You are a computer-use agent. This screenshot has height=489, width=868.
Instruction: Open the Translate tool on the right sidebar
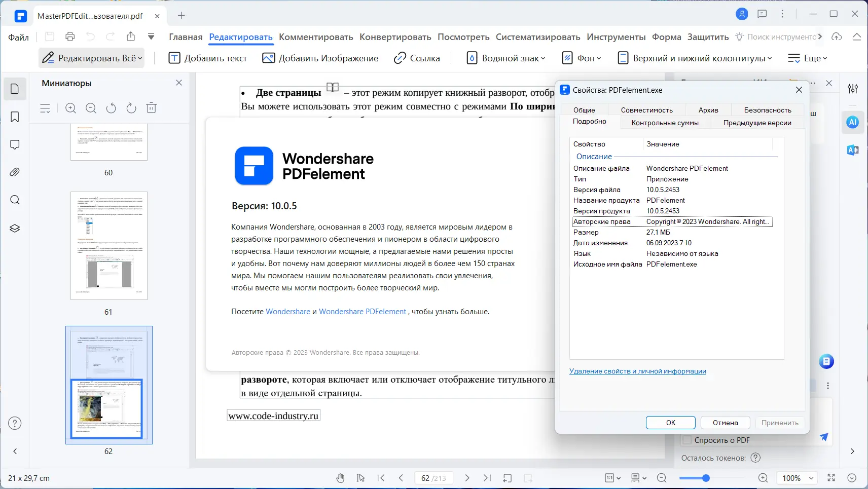pyautogui.click(x=852, y=150)
